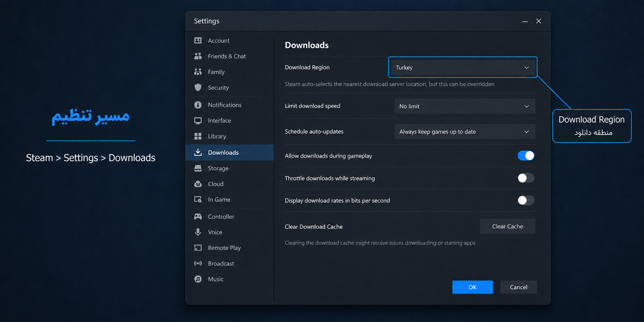
Task: Click the 'Steam auto-selects the nearest download server' description
Action: 390,84
